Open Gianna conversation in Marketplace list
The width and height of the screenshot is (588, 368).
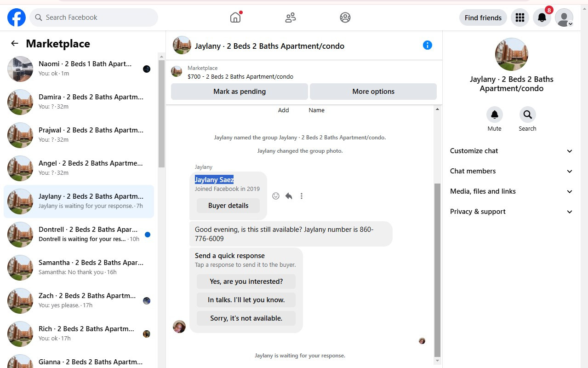[x=79, y=360]
